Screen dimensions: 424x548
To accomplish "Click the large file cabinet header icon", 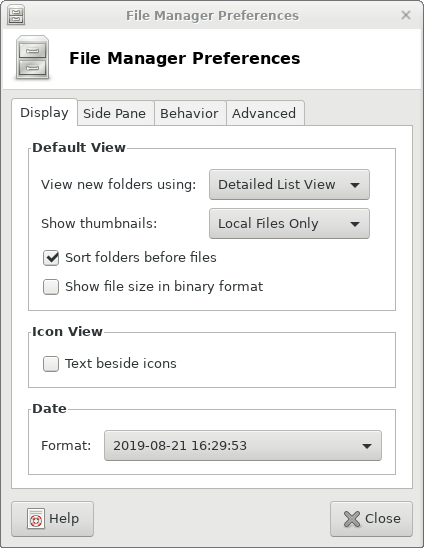I will coord(33,58).
